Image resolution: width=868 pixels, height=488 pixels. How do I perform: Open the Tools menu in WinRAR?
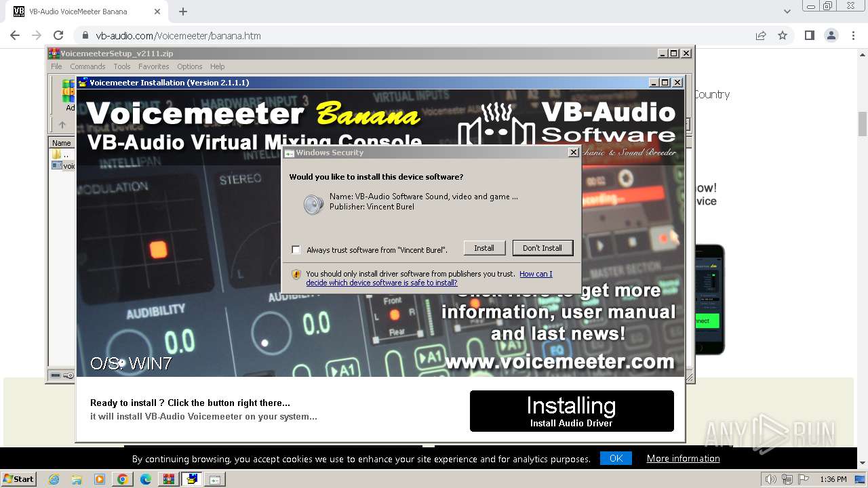(x=122, y=66)
